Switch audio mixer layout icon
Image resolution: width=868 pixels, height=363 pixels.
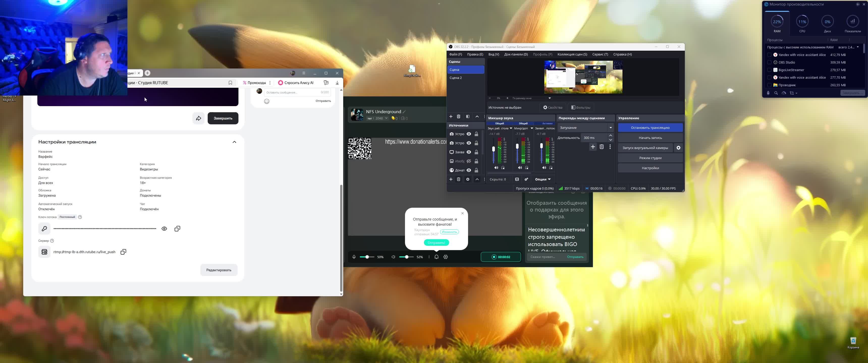[x=517, y=179]
